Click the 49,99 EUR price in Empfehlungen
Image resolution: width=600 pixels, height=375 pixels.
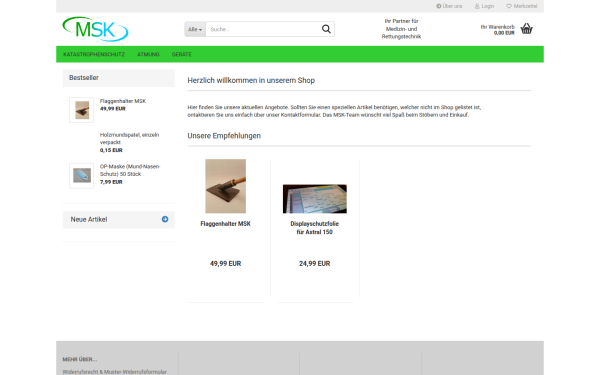pyautogui.click(x=225, y=263)
